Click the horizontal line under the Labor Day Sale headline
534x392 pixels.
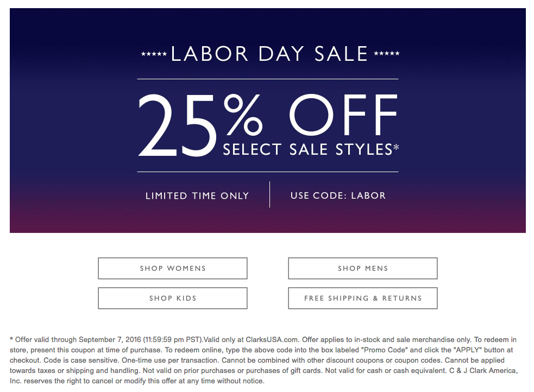[x=268, y=79]
